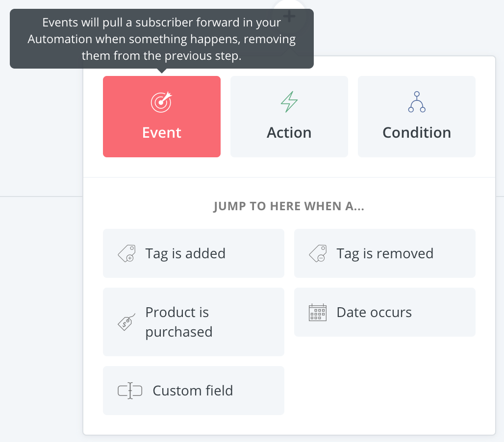Switch to the Action tab label

[x=289, y=133]
